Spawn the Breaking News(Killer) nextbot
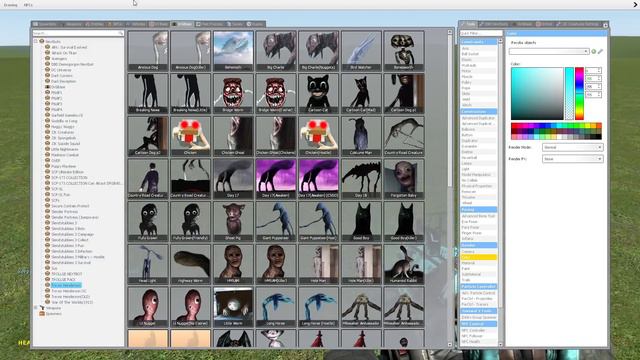Screen dimensions: 640x360 [x=191, y=93]
